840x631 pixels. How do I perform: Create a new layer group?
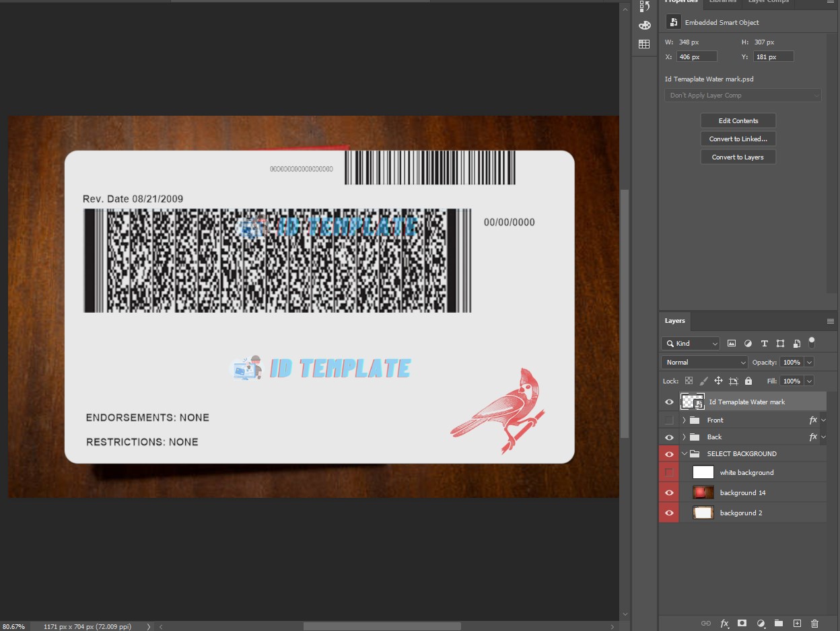pyautogui.click(x=779, y=624)
